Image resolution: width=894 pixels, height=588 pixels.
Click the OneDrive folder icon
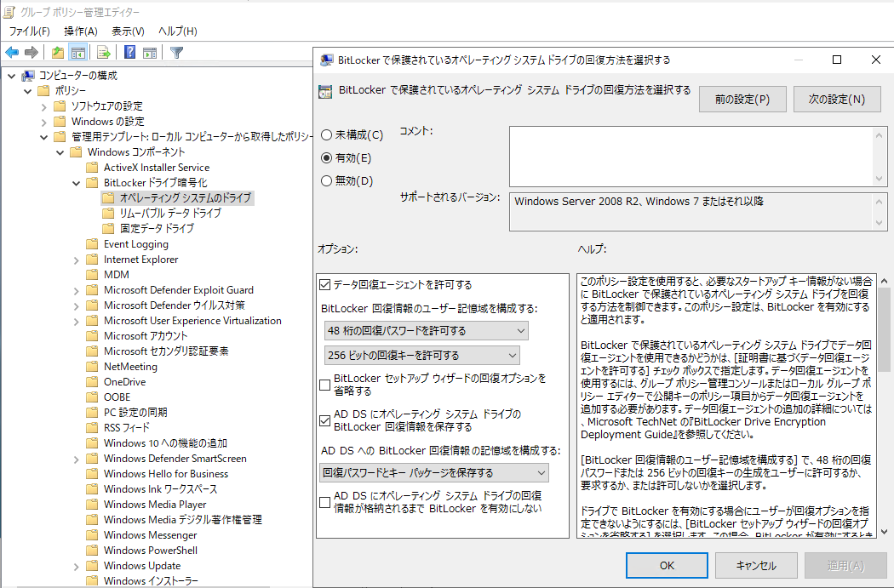click(92, 382)
